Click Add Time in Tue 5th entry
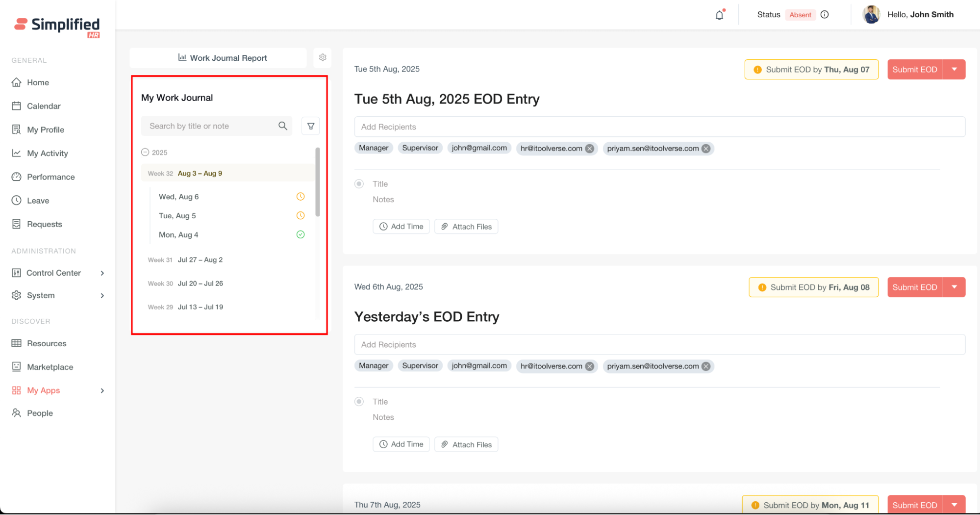 click(x=401, y=227)
